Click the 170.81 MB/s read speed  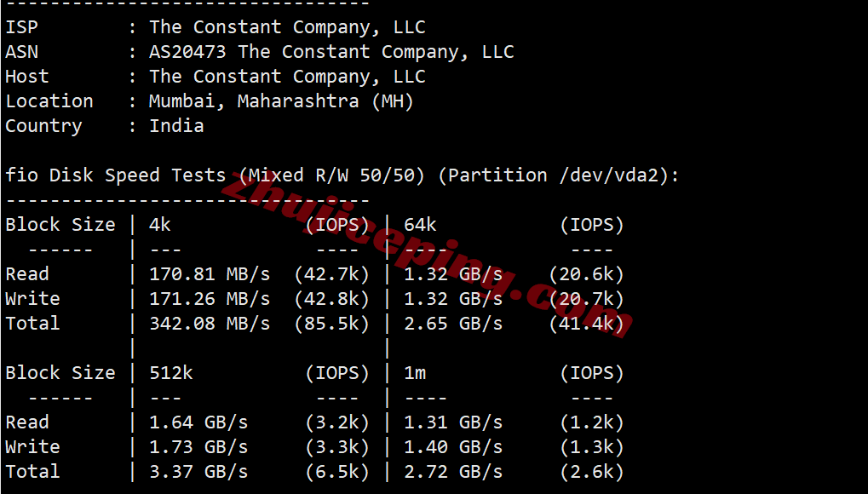coord(210,275)
